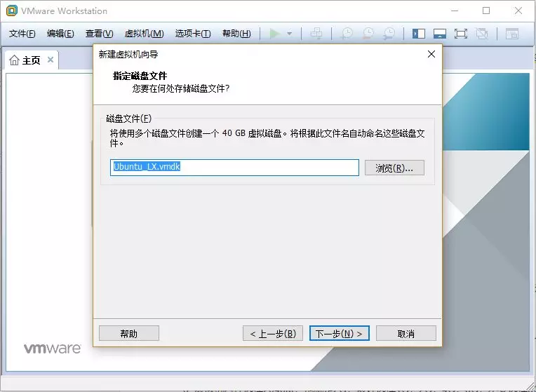Click the Ubuntu_LX.vmdk disk file field
Image resolution: width=536 pixels, height=392 pixels.
tap(234, 168)
